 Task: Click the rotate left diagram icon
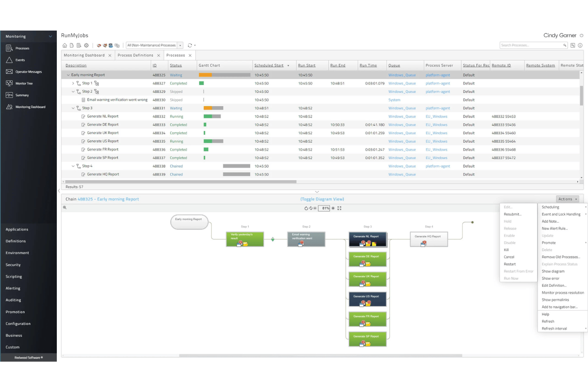306,208
